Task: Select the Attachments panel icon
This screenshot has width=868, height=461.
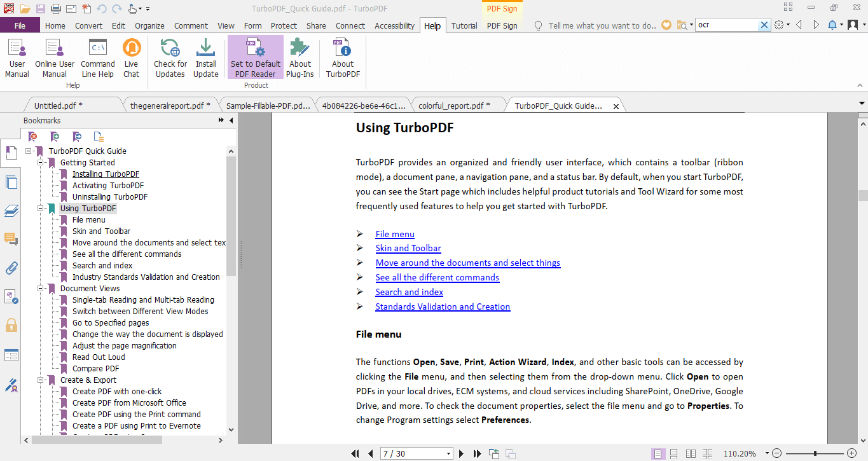Action: [11, 268]
